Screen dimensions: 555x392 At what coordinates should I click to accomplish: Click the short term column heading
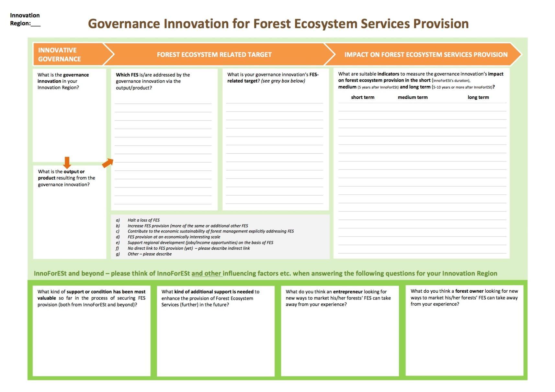(x=362, y=97)
